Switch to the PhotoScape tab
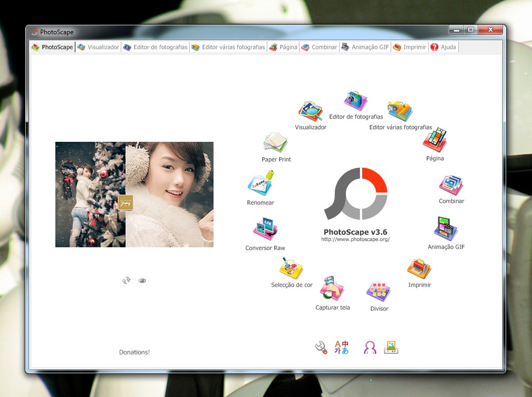 click(x=52, y=47)
